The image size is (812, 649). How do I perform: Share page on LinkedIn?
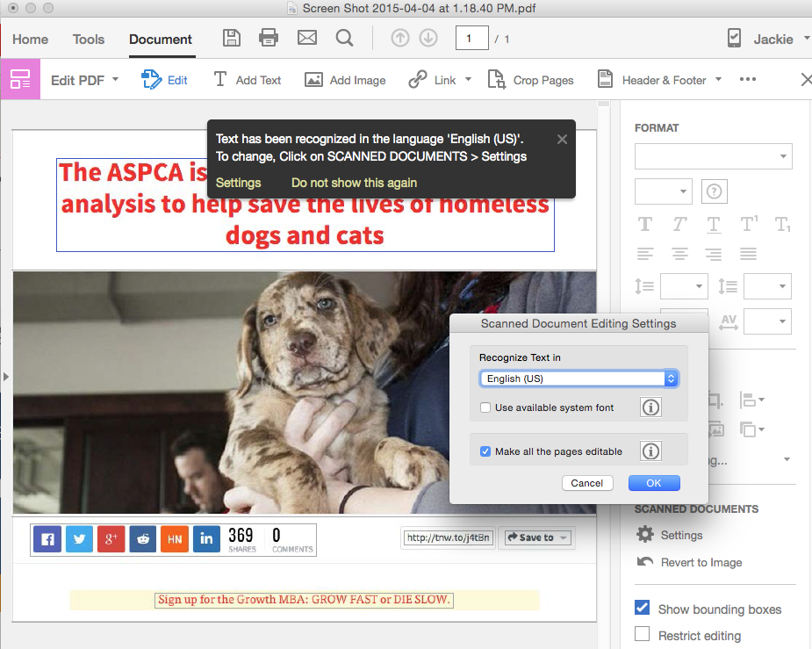pos(206,538)
